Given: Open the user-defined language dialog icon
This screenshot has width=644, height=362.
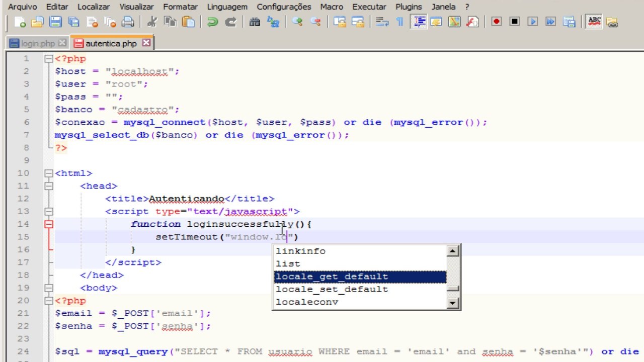Looking at the screenshot, I should (436, 22).
